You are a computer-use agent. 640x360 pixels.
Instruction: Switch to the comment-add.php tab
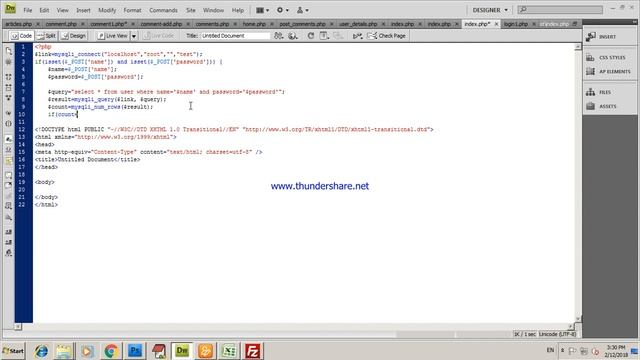161,24
